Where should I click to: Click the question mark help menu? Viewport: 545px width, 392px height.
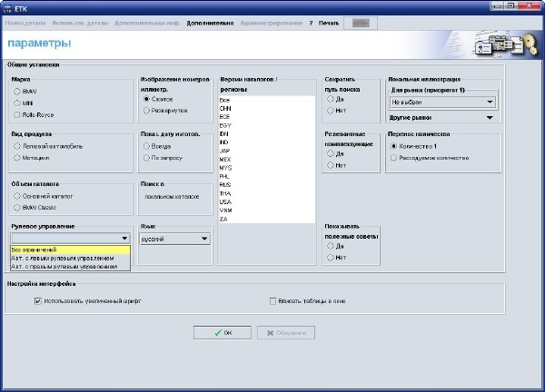311,20
